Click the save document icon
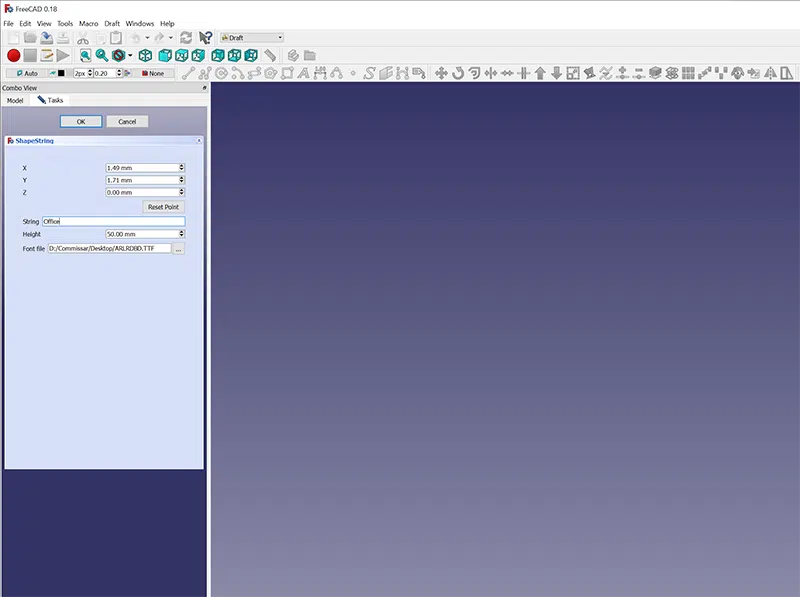The height and width of the screenshot is (597, 800). 46,38
